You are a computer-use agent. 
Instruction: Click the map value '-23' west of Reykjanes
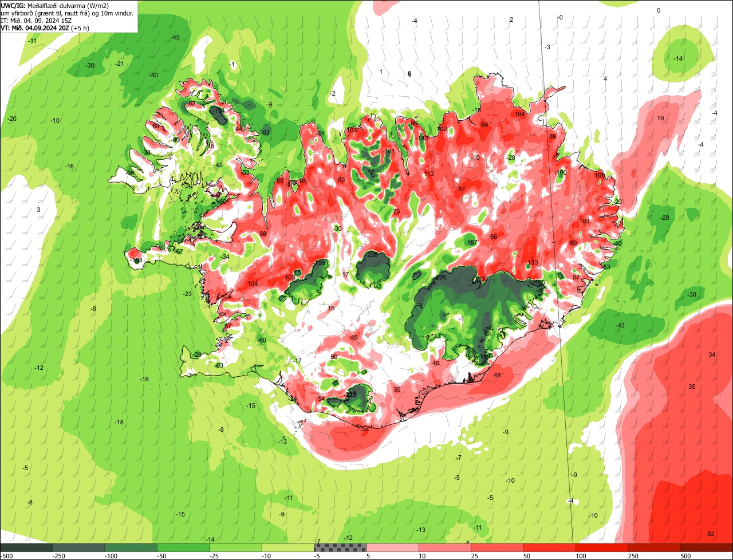(187, 294)
